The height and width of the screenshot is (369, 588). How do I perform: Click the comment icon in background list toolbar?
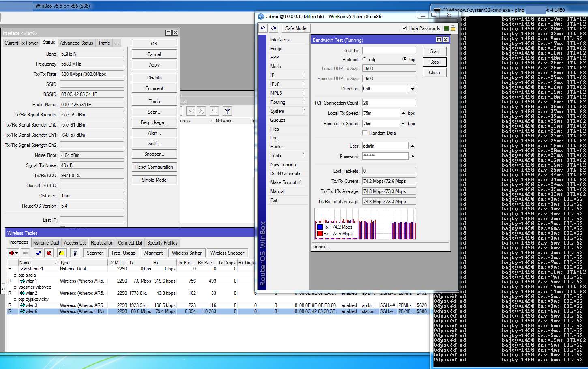click(x=214, y=111)
